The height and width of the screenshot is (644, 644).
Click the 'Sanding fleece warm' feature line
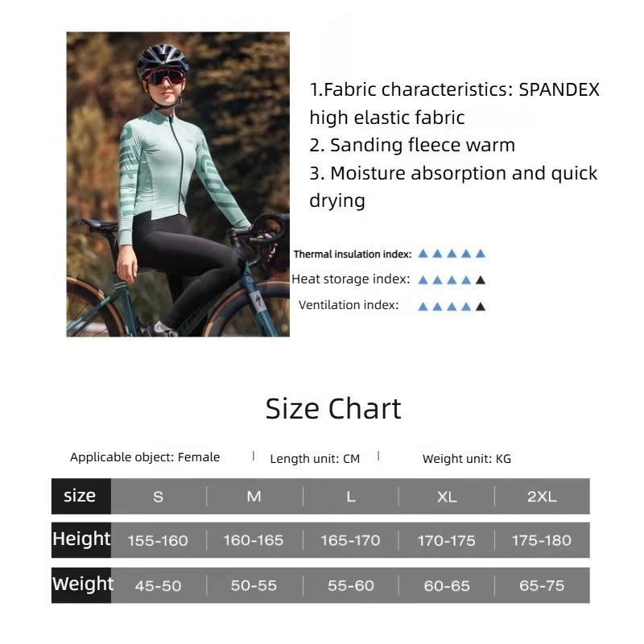click(x=412, y=145)
